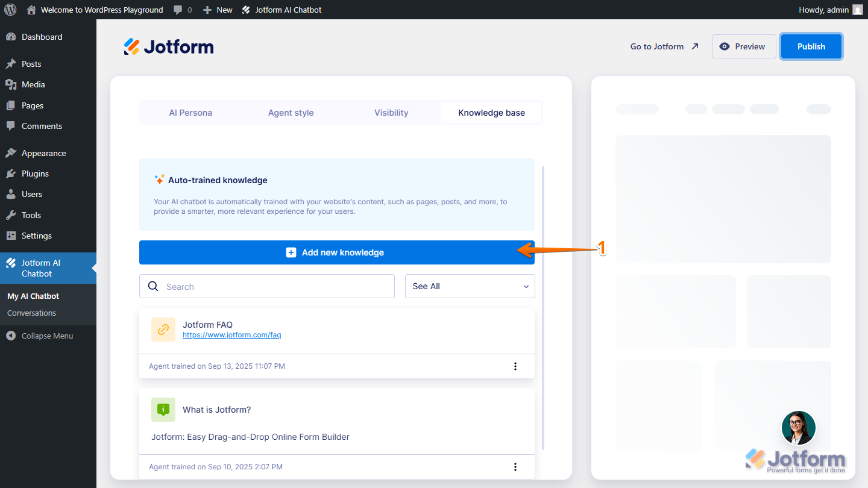Open the See All filter dropdown
The width and height of the screenshot is (868, 488).
[470, 286]
